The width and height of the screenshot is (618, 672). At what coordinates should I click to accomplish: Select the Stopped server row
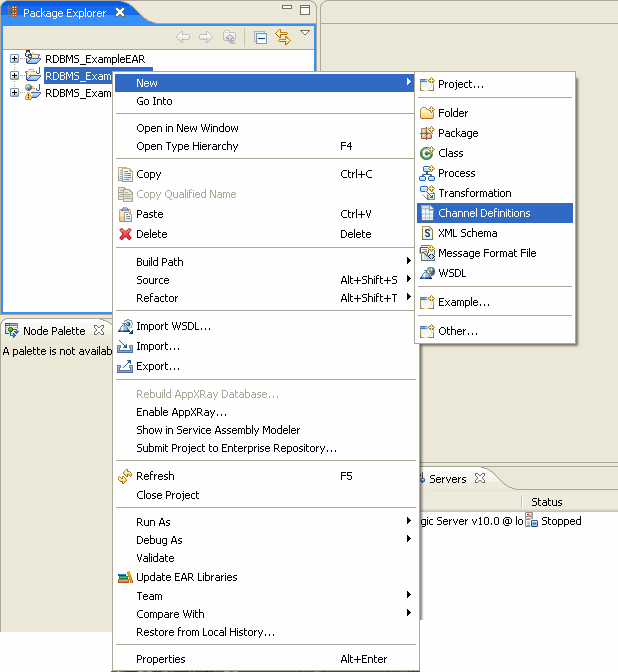click(x=519, y=521)
